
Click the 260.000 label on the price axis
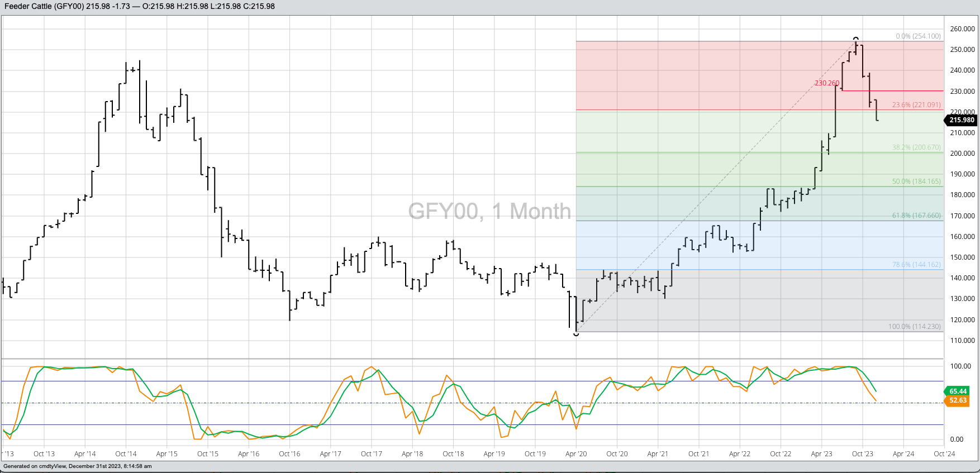(962, 29)
